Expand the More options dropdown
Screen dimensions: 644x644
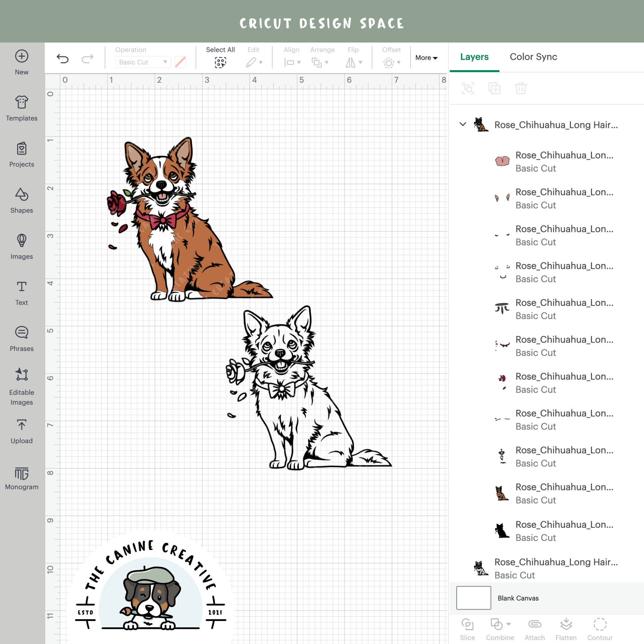[x=426, y=57]
